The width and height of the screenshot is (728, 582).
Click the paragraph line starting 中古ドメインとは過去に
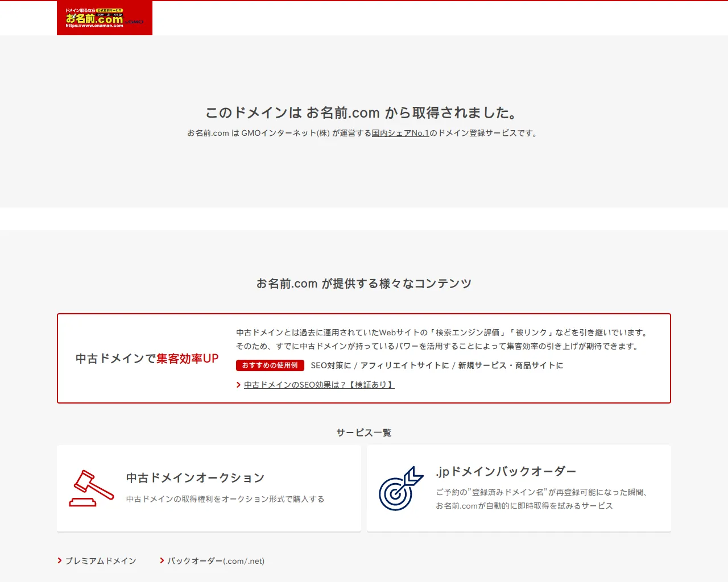[443, 332]
